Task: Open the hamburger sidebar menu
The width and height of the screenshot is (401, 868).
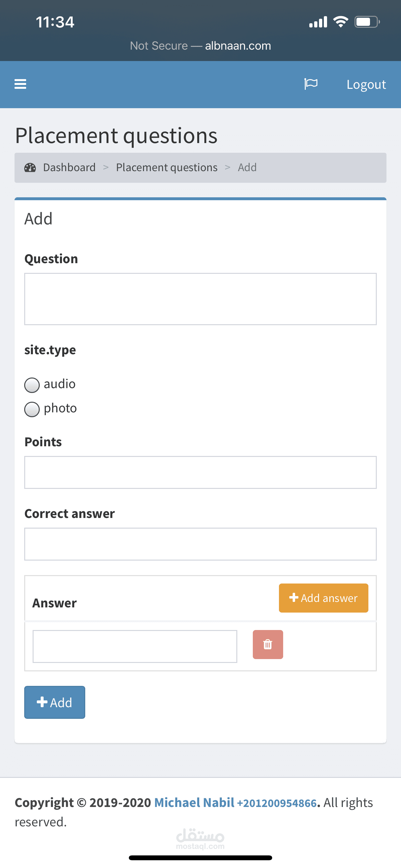Action: pyautogui.click(x=20, y=84)
